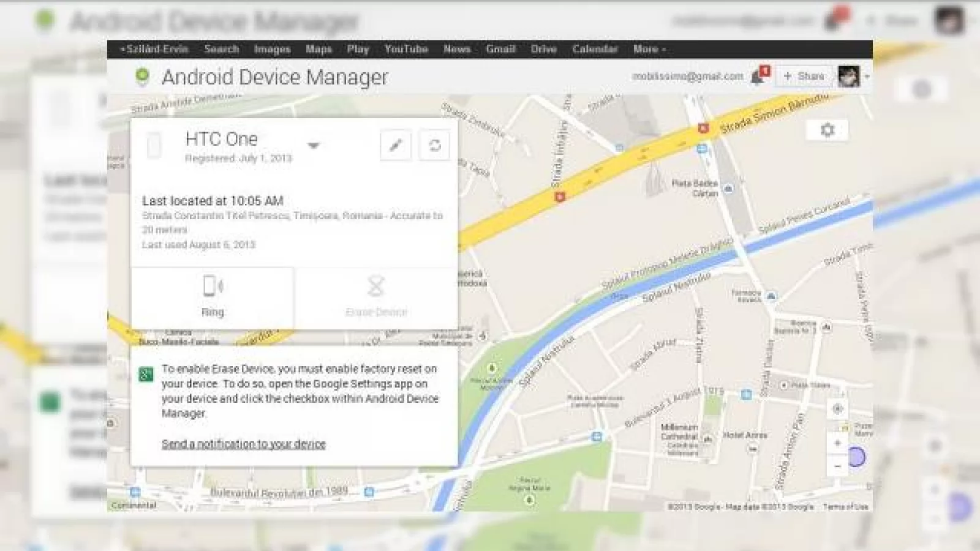Click the green Google Settings notice icon
Screen dimensions: 980x551
[x=146, y=374]
